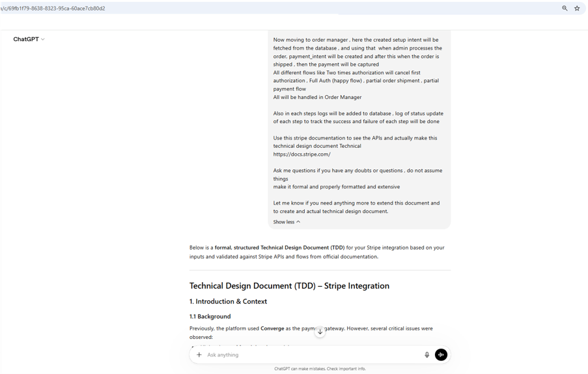Click the plus attach icon in composer
This screenshot has width=588, height=374.
199,354
